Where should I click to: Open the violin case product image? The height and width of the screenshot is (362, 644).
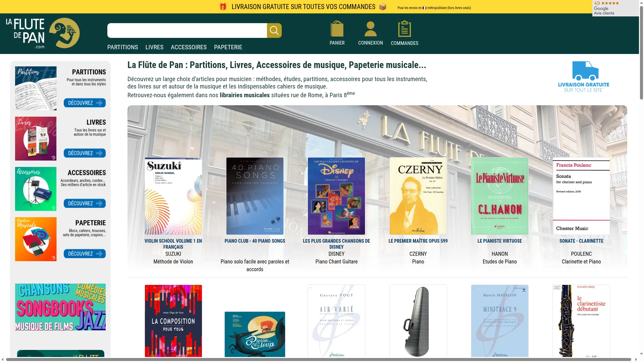pyautogui.click(x=418, y=321)
